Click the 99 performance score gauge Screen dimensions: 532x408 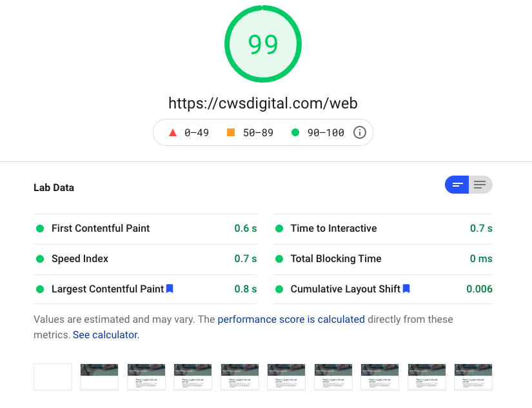click(263, 44)
